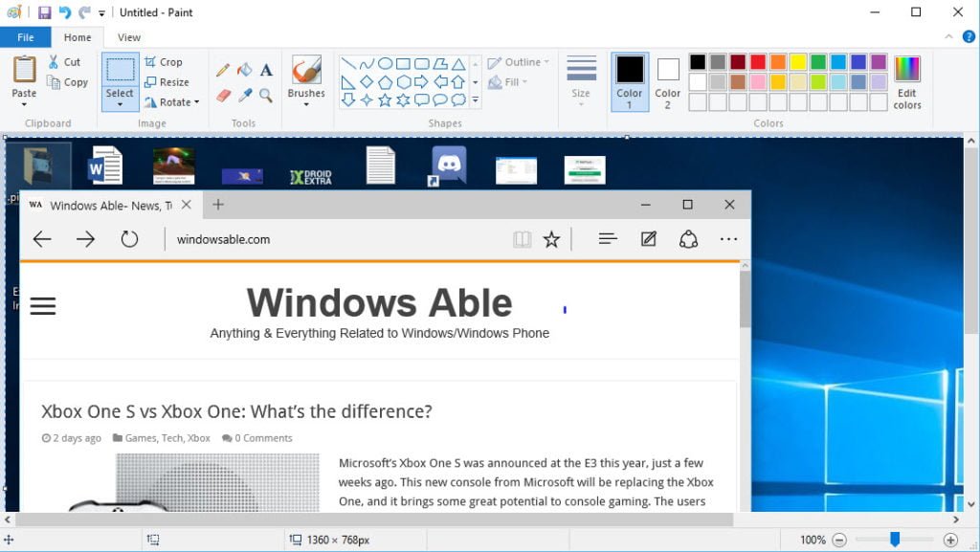The width and height of the screenshot is (980, 552).
Task: Expand the Paste dropdown arrow
Action: coord(24,103)
